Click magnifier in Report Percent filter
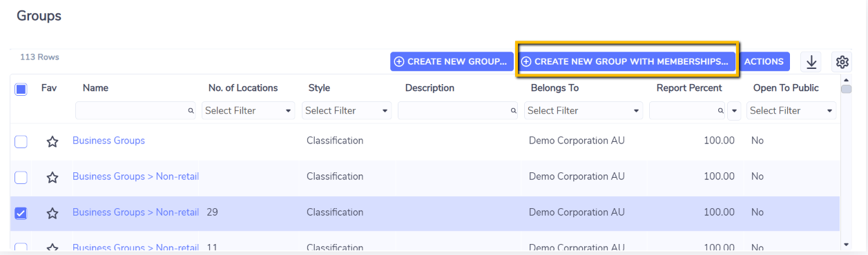Image resolution: width=868 pixels, height=255 pixels. (x=720, y=110)
